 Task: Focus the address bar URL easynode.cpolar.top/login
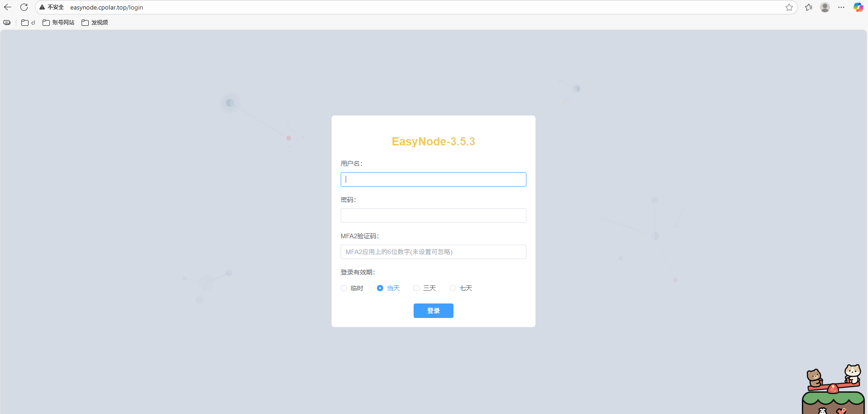[x=106, y=7]
